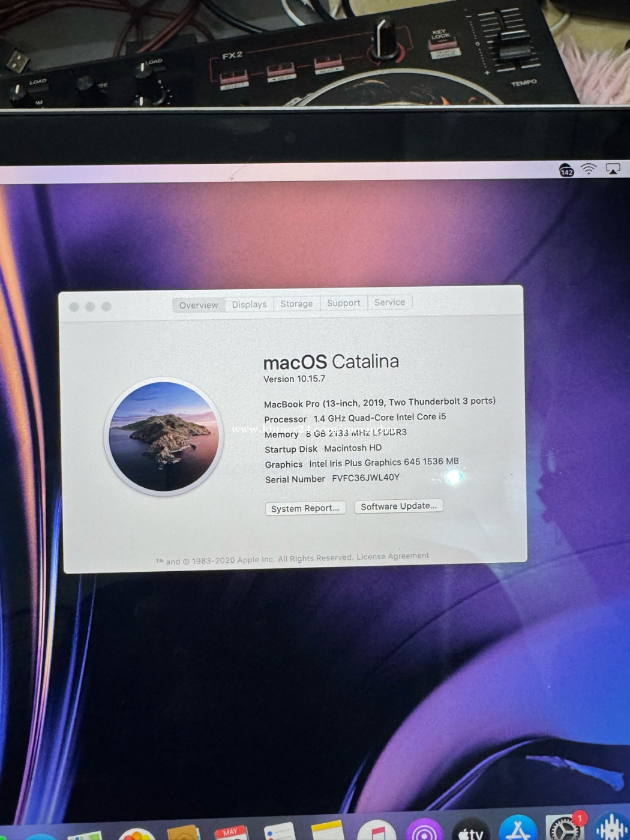This screenshot has height=840, width=630.
Task: Click the Startup Disk "Macintosh HD" value
Action: 353,448
